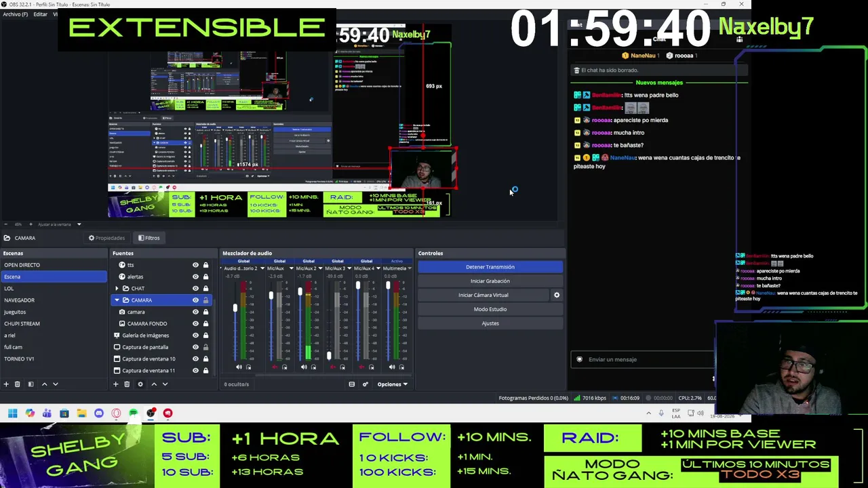Switch audio mixer layout icon
The width and height of the screenshot is (868, 488).
351,384
